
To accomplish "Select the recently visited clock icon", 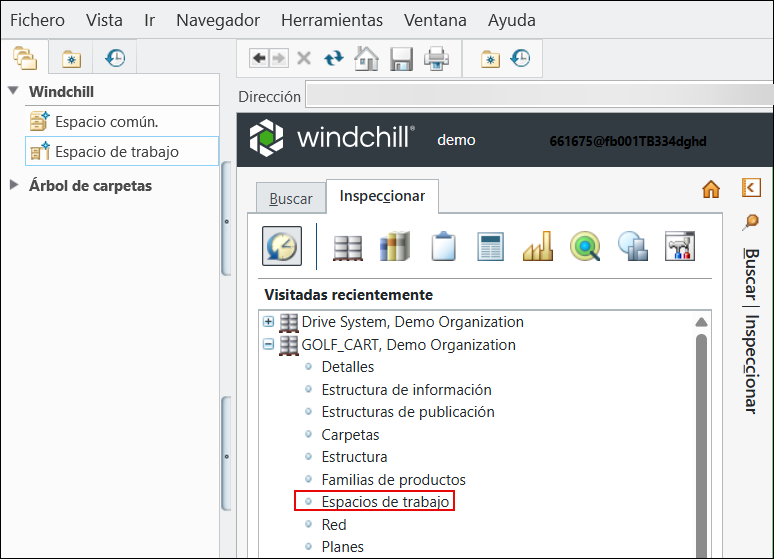I will [x=282, y=246].
